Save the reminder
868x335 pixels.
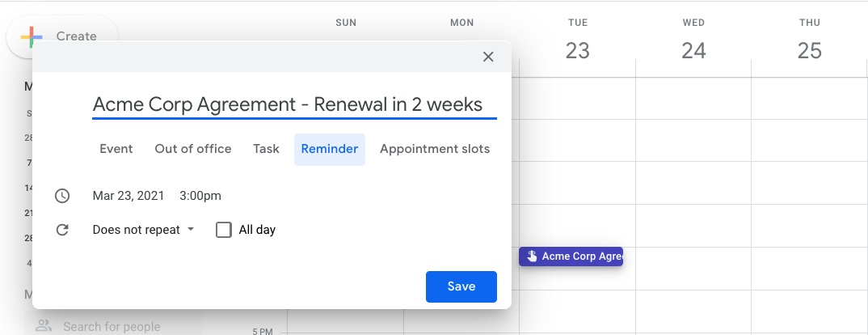pyautogui.click(x=461, y=286)
